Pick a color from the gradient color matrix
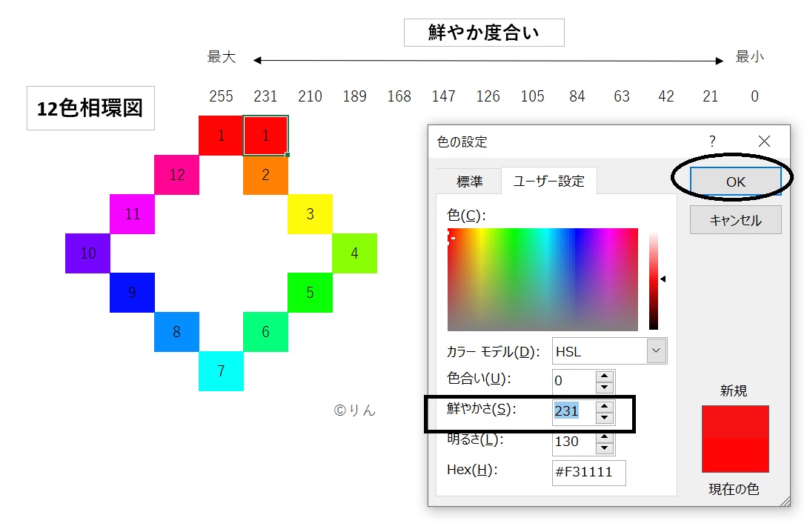Screen dimensions: 810x532 (542, 279)
